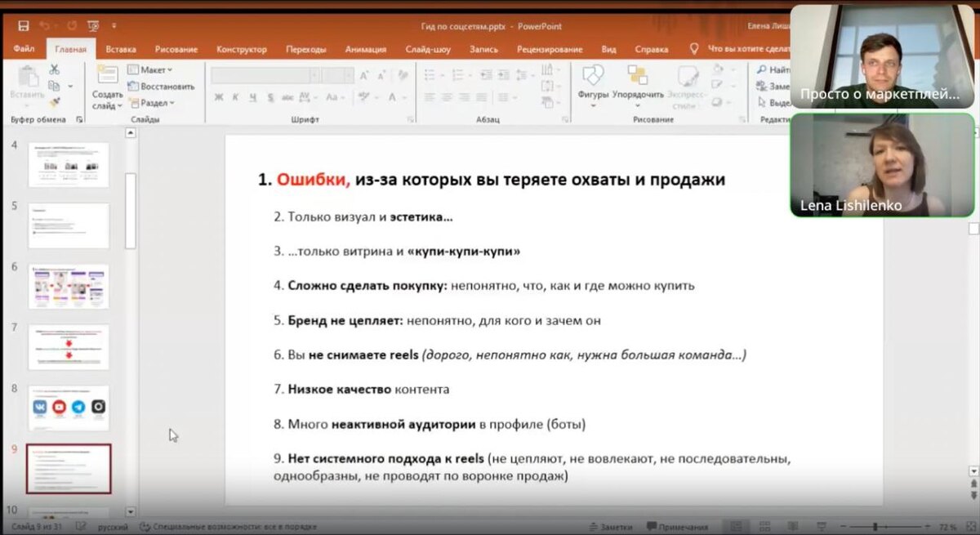980x535 pixels.
Task: Click the lightbulb Tell Me icon
Action: tap(695, 49)
